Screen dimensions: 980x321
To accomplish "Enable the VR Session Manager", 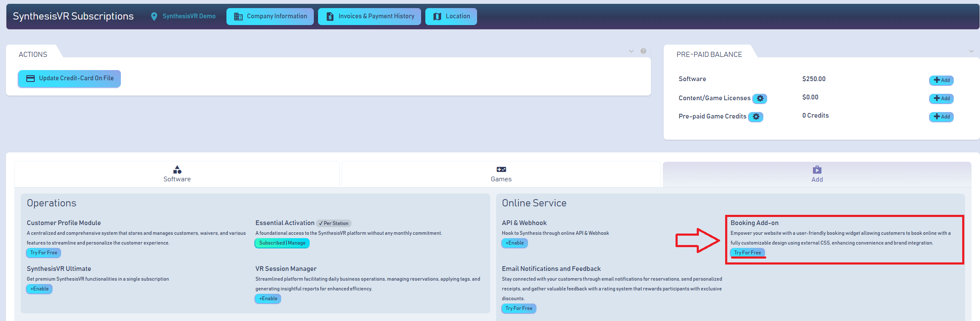I will coord(268,299).
